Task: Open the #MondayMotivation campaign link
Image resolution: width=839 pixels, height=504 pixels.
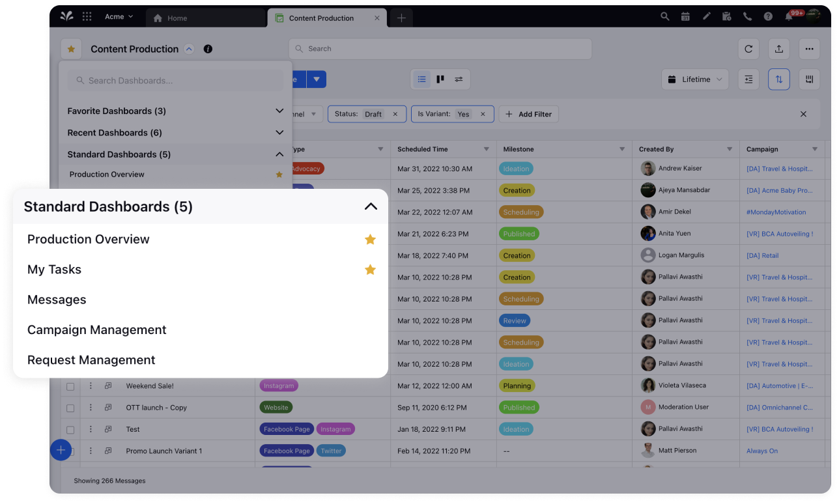Action: [x=776, y=212]
